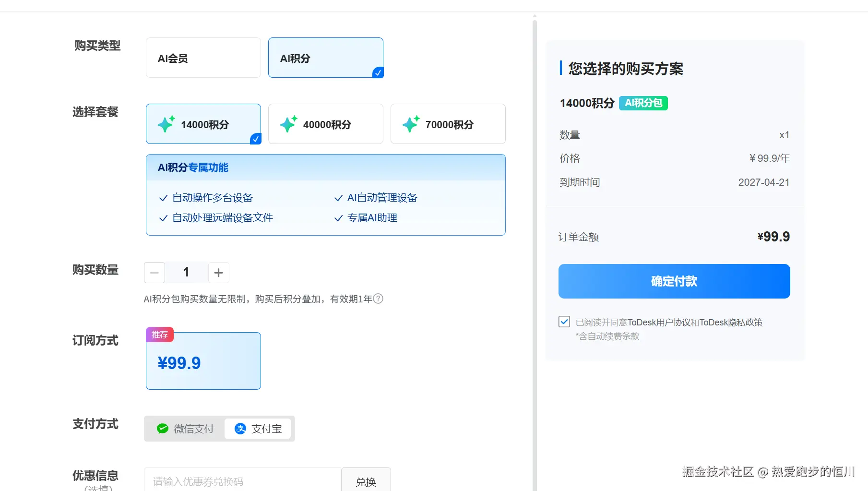This screenshot has height=491, width=868.
Task: Click the 确定付款 confirm payment button
Action: click(674, 281)
